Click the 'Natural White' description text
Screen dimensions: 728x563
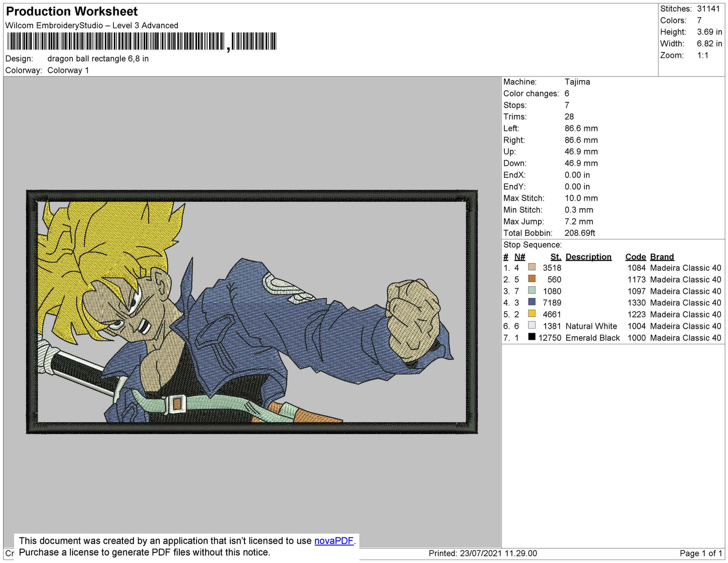(x=591, y=326)
